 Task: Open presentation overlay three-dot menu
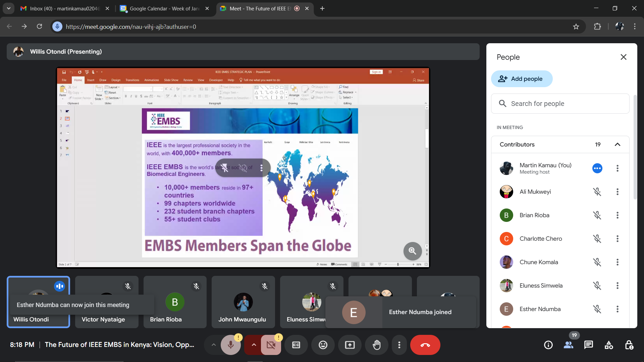pos(262,168)
